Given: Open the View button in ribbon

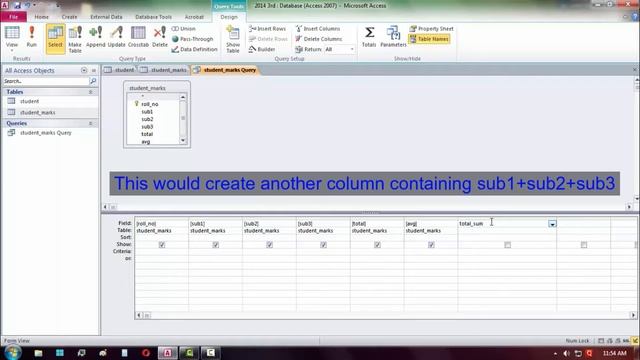Looking at the screenshot, I should 12,38.
